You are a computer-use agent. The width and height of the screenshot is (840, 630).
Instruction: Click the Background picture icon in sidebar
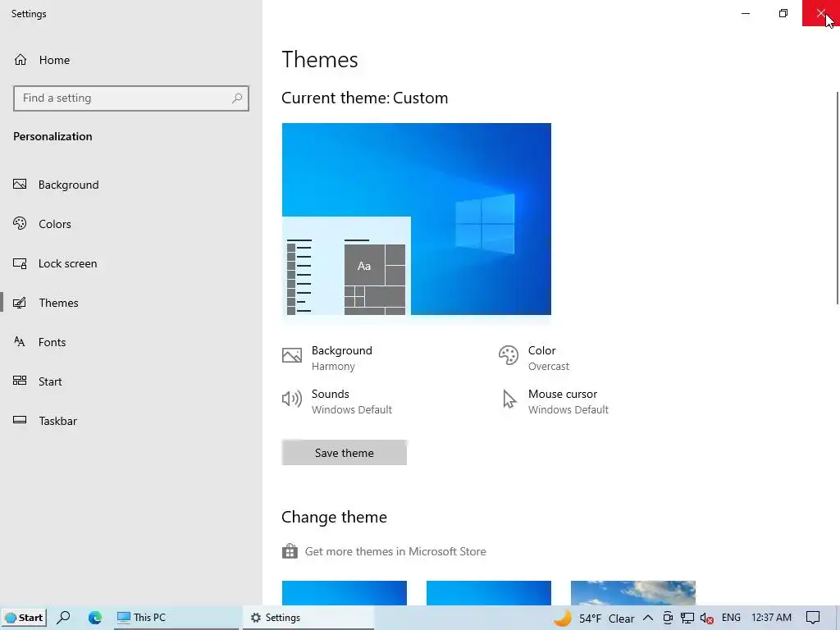(20, 185)
